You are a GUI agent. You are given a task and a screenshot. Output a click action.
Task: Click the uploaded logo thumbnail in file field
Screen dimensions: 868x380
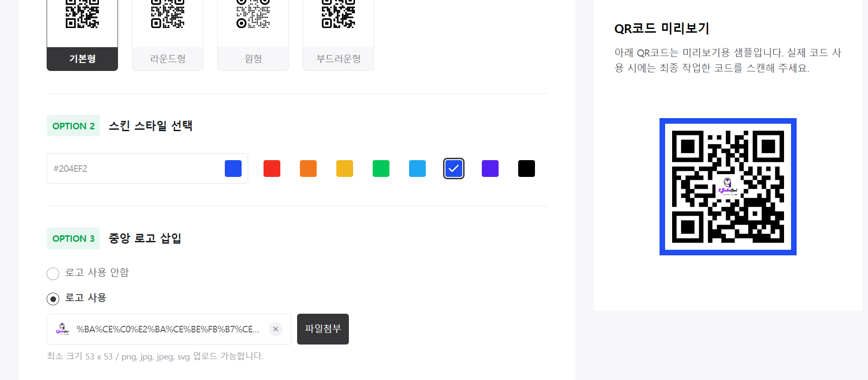tap(62, 329)
